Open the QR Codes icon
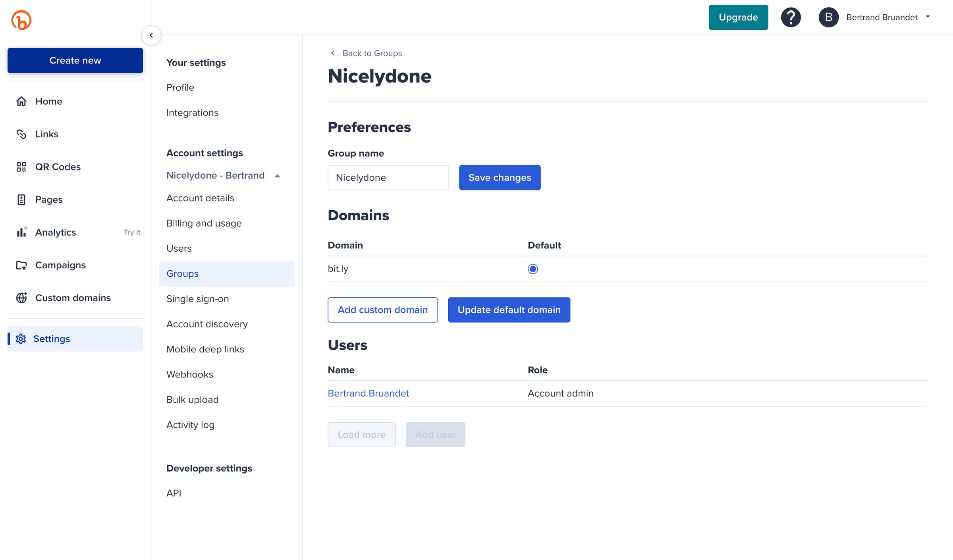Image resolution: width=953 pixels, height=560 pixels. (x=21, y=167)
